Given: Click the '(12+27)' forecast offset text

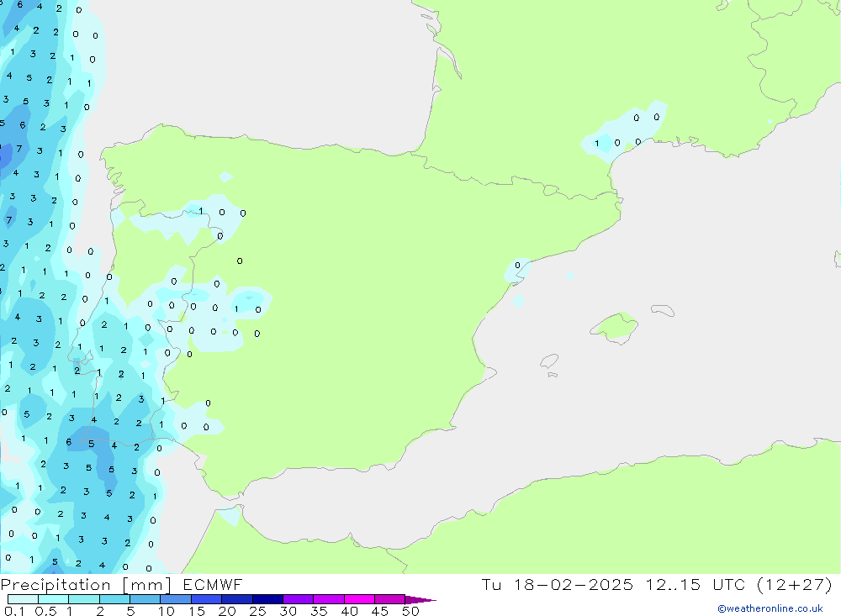Looking at the screenshot, I should pyautogui.click(x=795, y=584).
